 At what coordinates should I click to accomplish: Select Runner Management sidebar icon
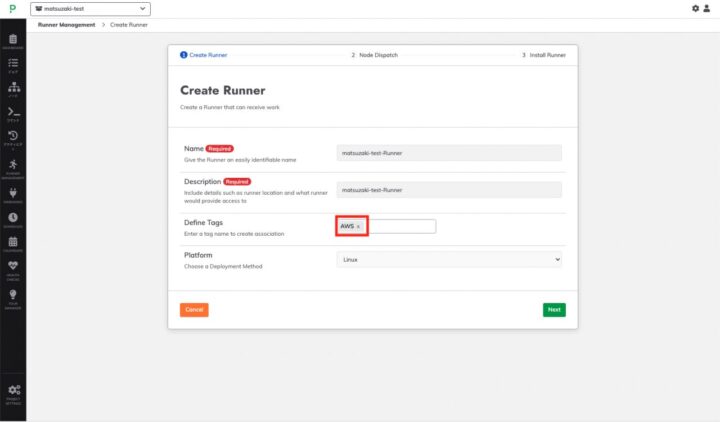[x=13, y=165]
